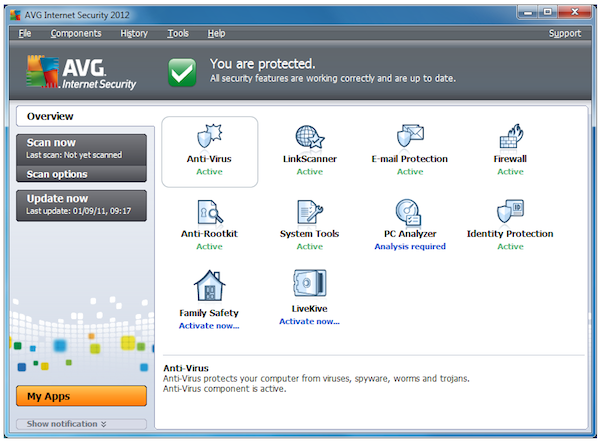Open the My Apps button
The image size is (600, 442).
[x=81, y=396]
